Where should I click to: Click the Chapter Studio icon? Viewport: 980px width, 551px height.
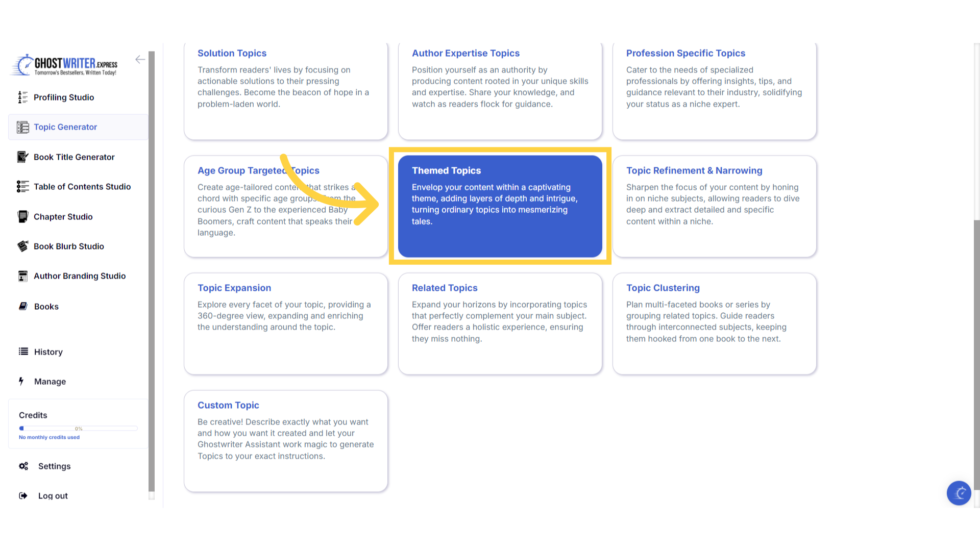(22, 217)
